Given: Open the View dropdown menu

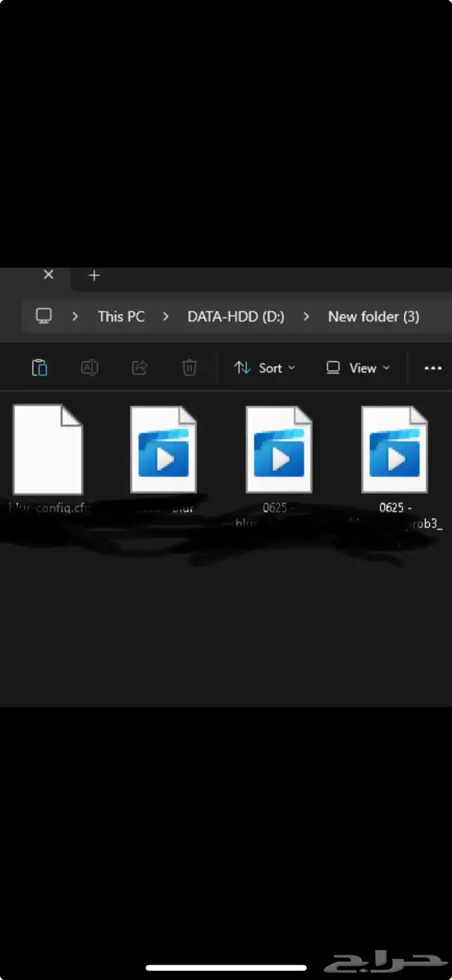Looking at the screenshot, I should 358,368.
